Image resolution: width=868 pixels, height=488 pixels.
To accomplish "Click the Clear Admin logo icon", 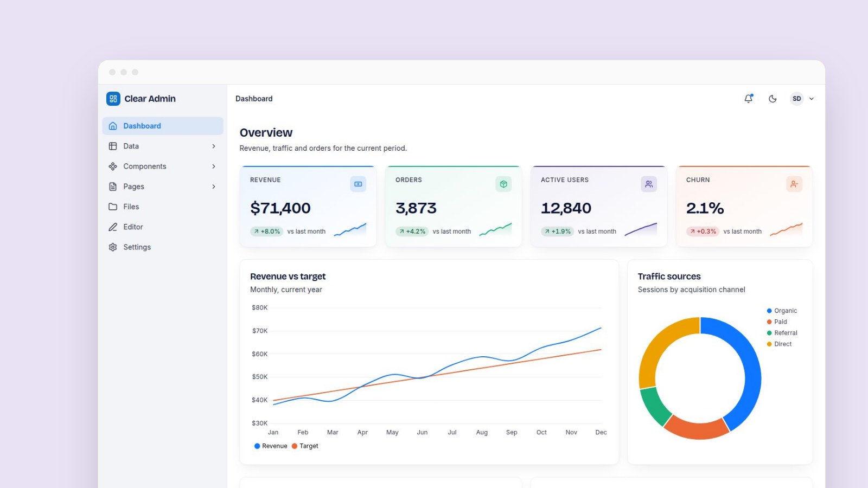I will pos(113,99).
